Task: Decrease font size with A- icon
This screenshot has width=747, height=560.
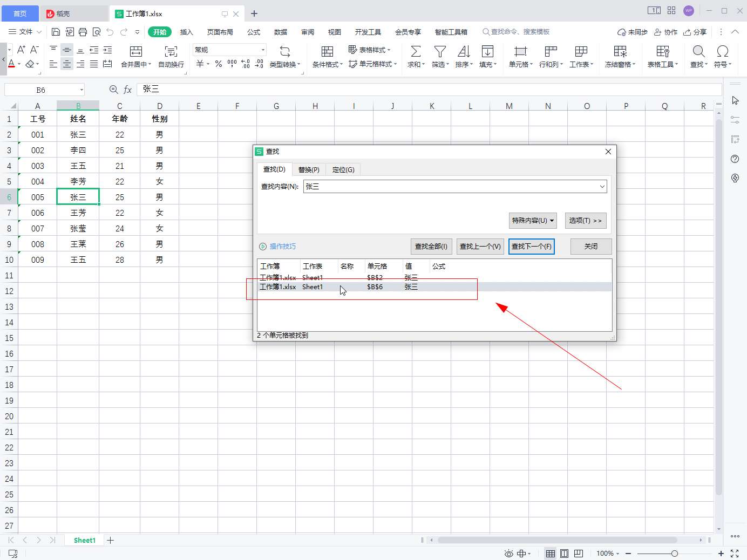Action: point(34,50)
